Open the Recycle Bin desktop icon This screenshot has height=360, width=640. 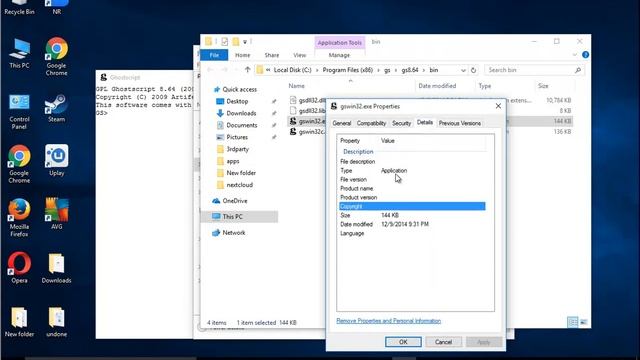point(19,7)
